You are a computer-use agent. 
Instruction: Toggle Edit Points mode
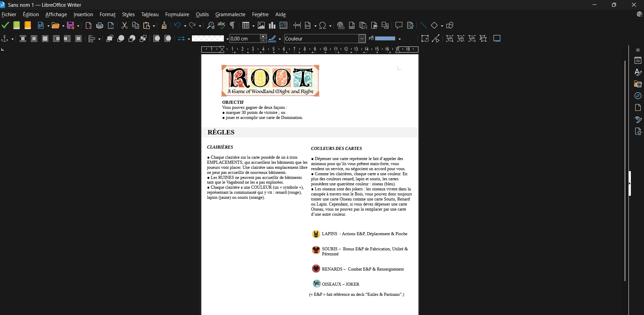click(x=436, y=39)
